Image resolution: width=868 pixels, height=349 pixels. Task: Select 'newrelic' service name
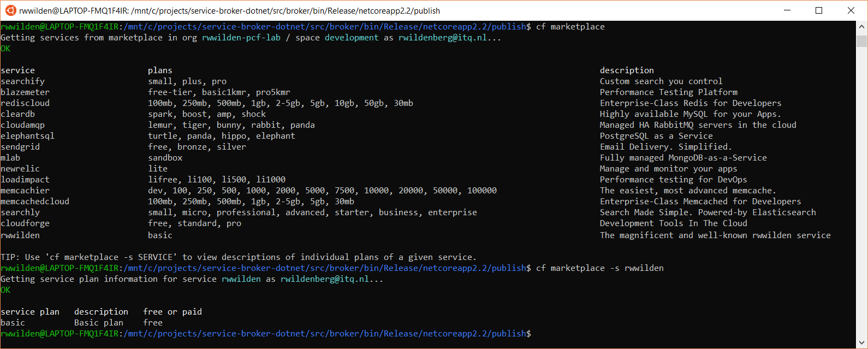coord(20,169)
